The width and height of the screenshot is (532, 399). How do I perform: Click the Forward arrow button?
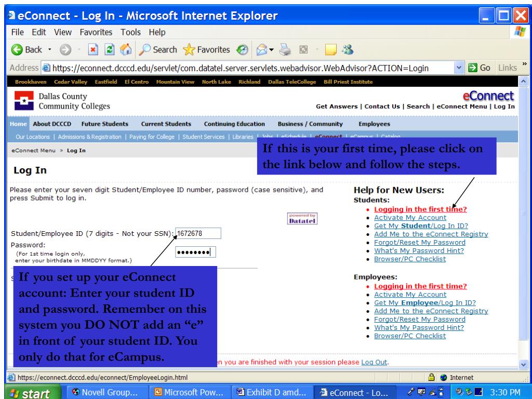click(x=65, y=50)
